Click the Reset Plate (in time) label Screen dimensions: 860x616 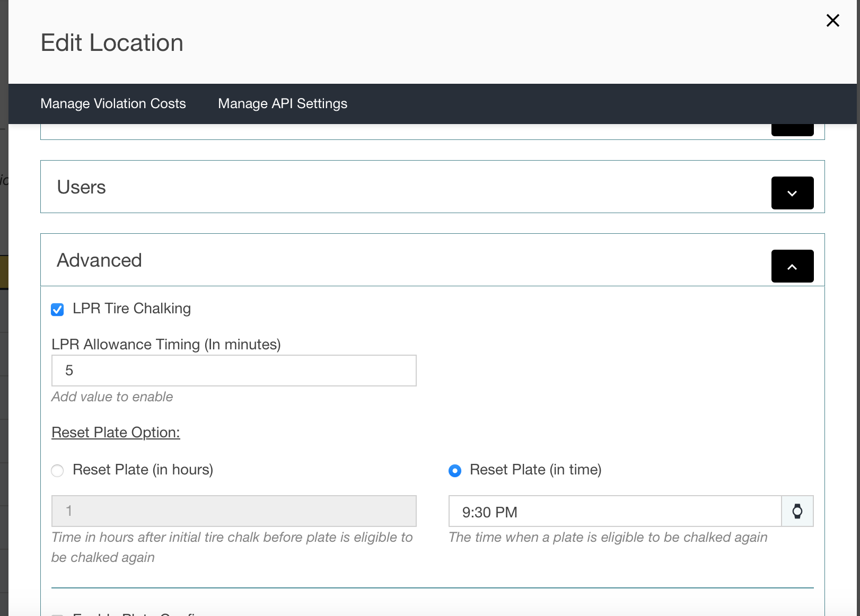[x=536, y=470]
